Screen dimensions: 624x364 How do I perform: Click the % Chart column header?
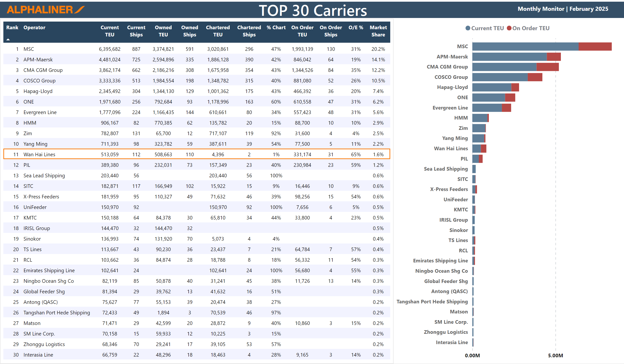click(x=276, y=28)
